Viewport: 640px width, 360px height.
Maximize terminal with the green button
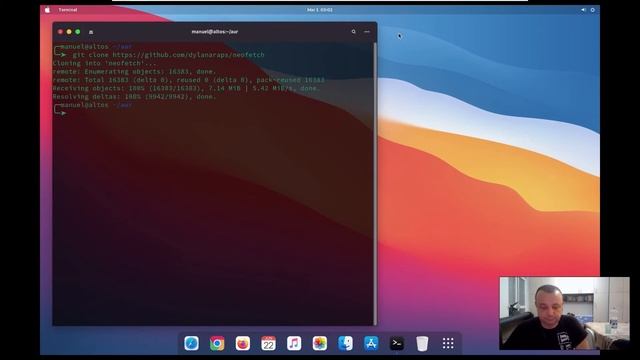78,31
